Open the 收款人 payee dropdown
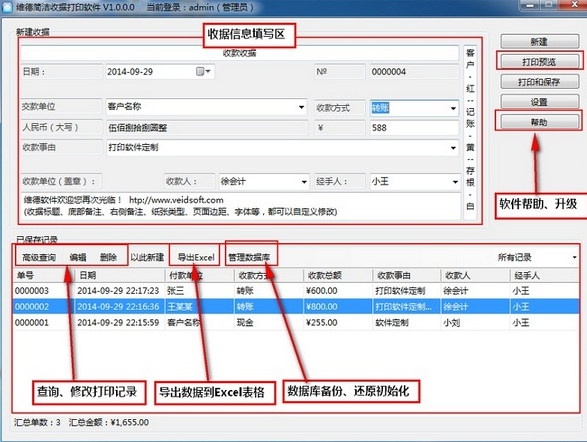 pyautogui.click(x=304, y=182)
